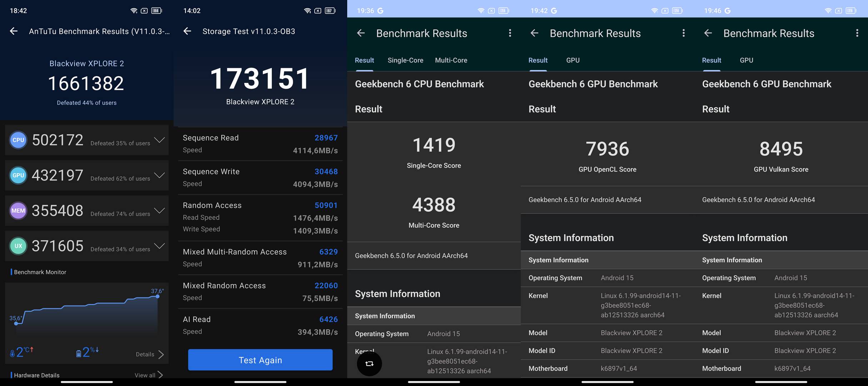Screen dimensions: 868x386
Task: Switch to the Single-Core tab
Action: tap(405, 60)
